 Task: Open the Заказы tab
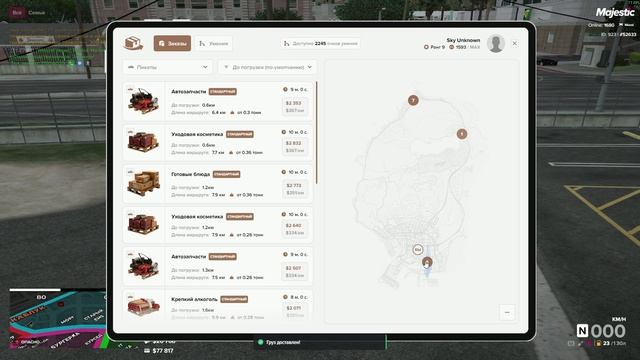click(x=172, y=43)
